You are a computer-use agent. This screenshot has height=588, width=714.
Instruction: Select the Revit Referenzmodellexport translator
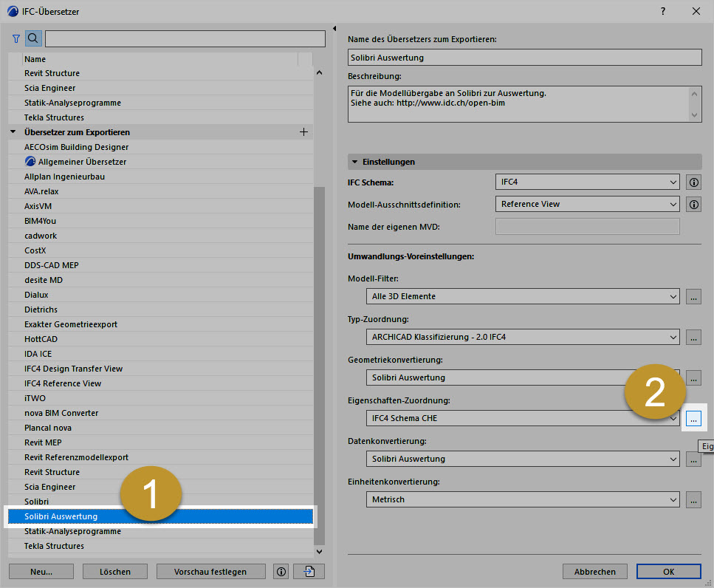click(x=160, y=457)
